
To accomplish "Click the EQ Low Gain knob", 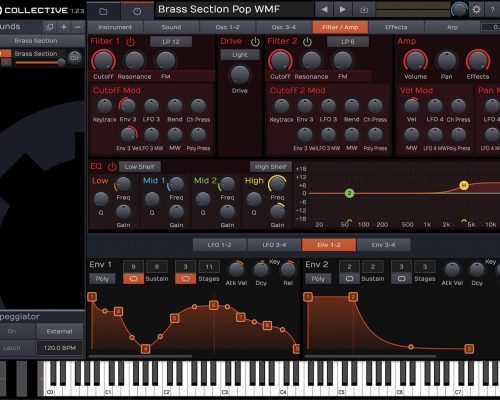I will coord(123,212).
